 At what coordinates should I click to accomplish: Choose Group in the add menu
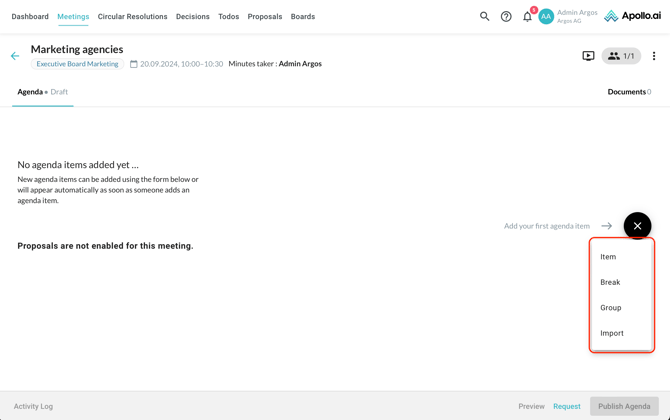610,308
